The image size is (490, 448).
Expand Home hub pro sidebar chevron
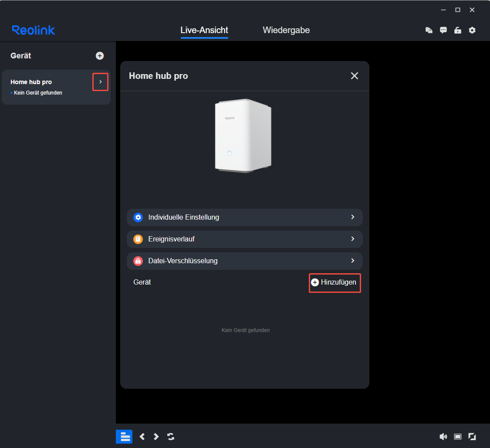(100, 82)
